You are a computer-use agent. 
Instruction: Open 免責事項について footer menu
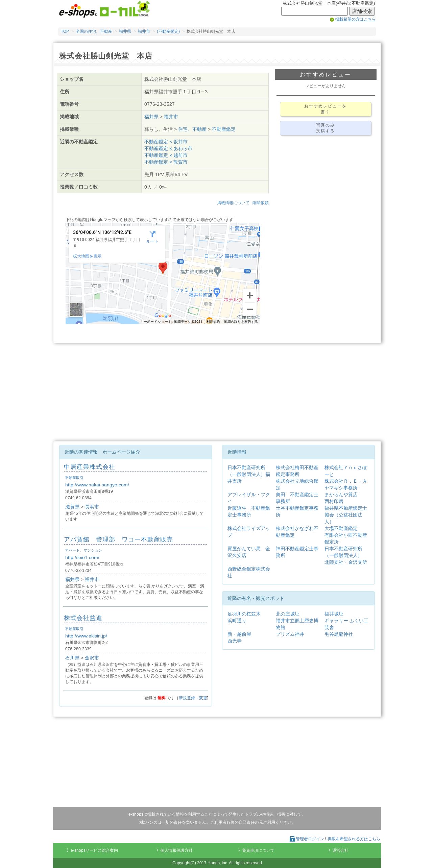[256, 850]
